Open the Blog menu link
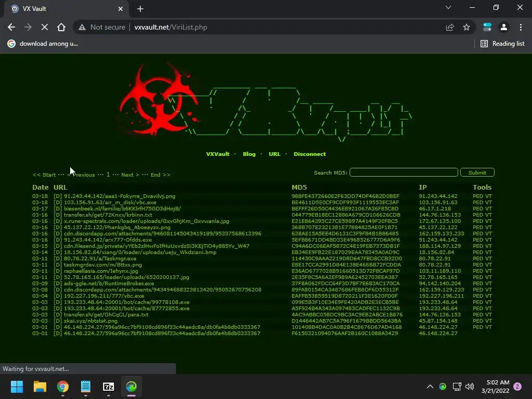This screenshot has height=399, width=532. (x=249, y=154)
